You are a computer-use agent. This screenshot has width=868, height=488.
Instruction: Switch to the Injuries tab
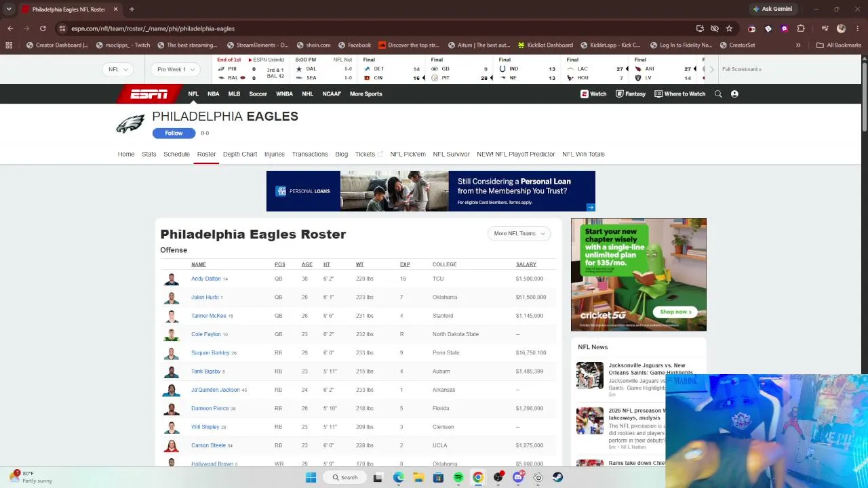(275, 155)
